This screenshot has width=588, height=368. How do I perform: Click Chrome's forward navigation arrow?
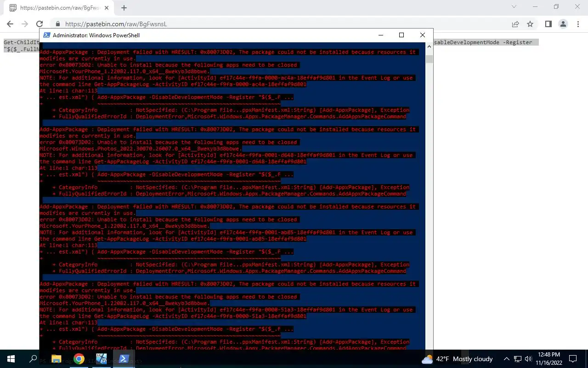25,24
